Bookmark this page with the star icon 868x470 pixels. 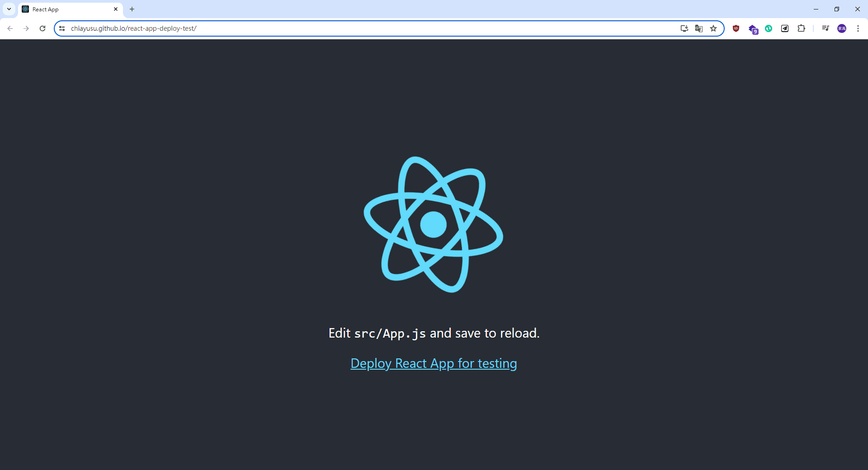pyautogui.click(x=713, y=28)
